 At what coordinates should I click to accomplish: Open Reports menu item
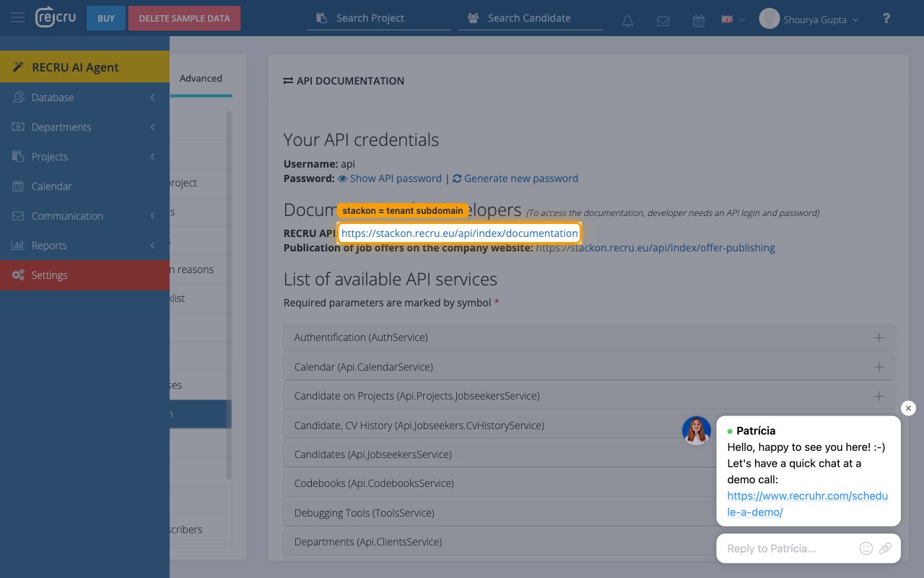tap(84, 246)
